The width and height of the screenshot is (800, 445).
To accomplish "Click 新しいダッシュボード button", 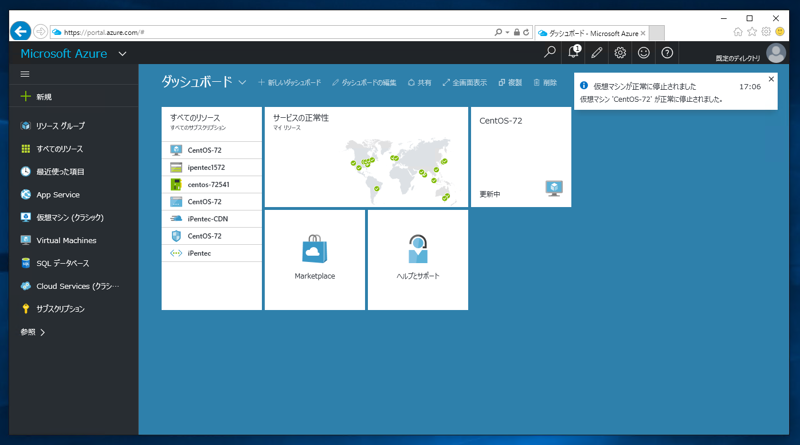I will [x=289, y=83].
